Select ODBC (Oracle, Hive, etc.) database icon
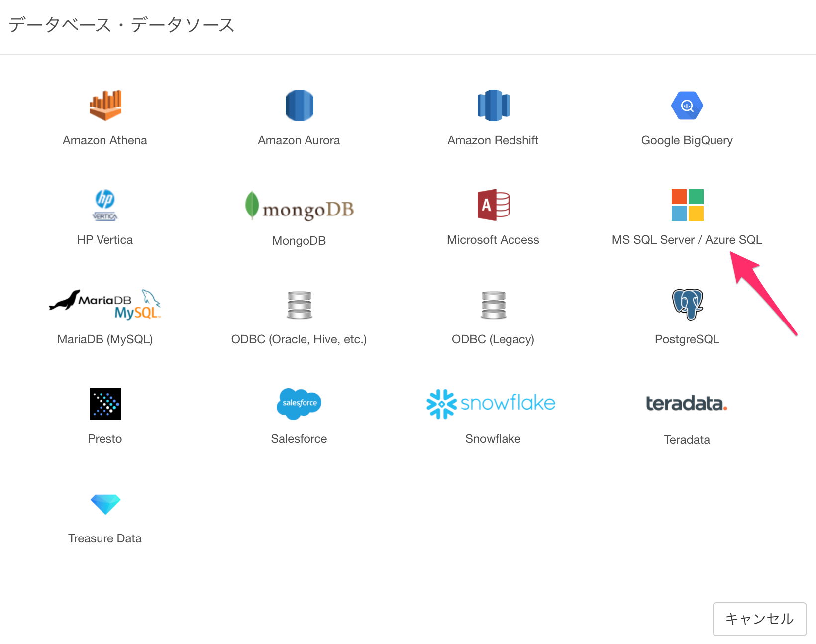 (299, 305)
